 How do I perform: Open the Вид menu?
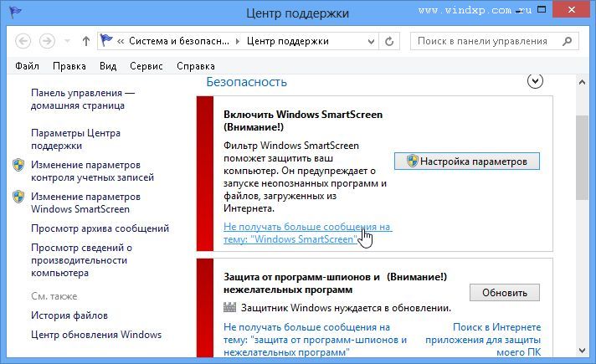[108, 66]
